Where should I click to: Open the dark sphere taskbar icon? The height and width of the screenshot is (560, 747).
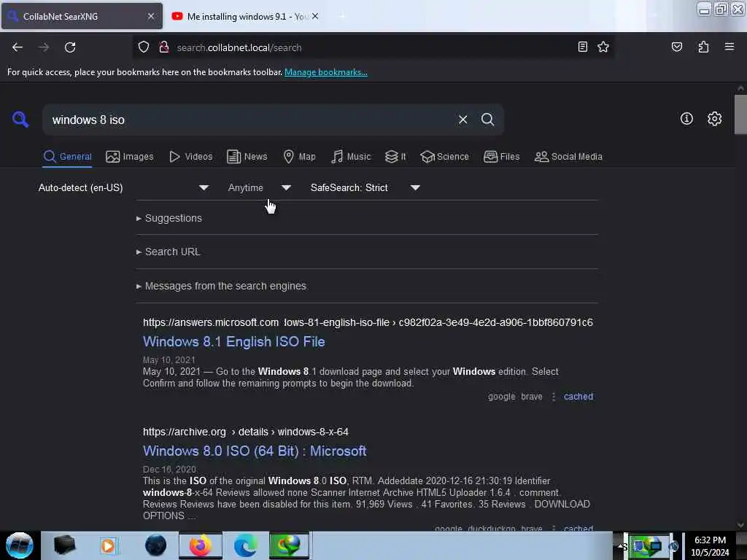tap(155, 545)
